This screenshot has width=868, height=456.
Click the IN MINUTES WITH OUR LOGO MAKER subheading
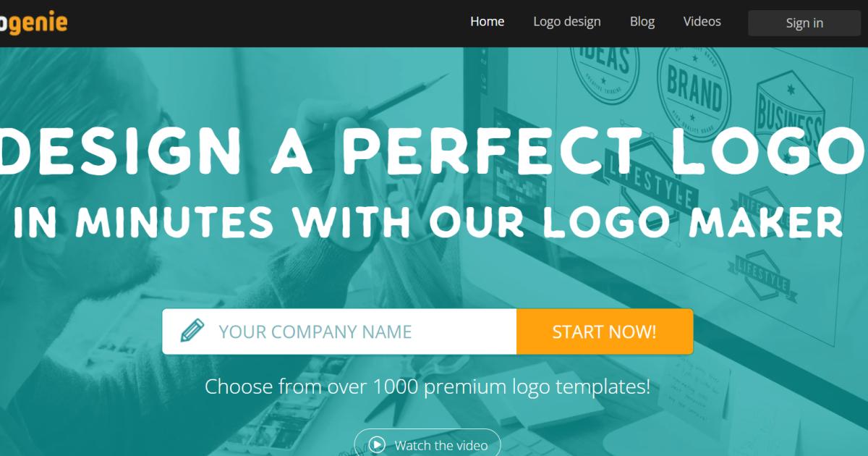(428, 222)
